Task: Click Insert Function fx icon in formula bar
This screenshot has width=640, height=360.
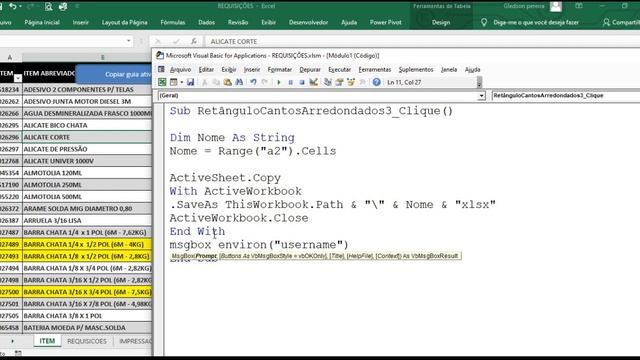Action: (194, 41)
